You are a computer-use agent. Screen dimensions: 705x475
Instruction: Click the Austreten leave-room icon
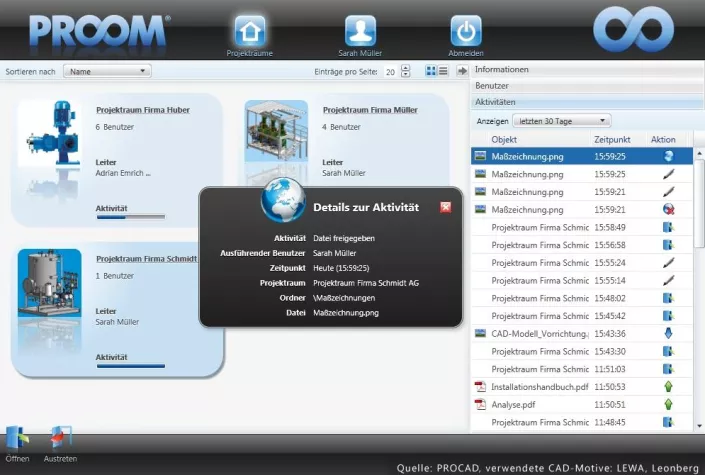[61, 438]
